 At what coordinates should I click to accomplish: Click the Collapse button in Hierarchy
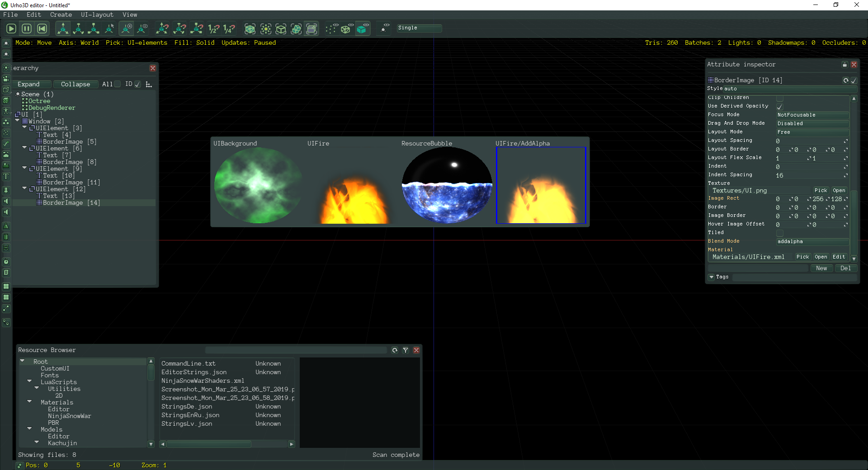tap(75, 84)
